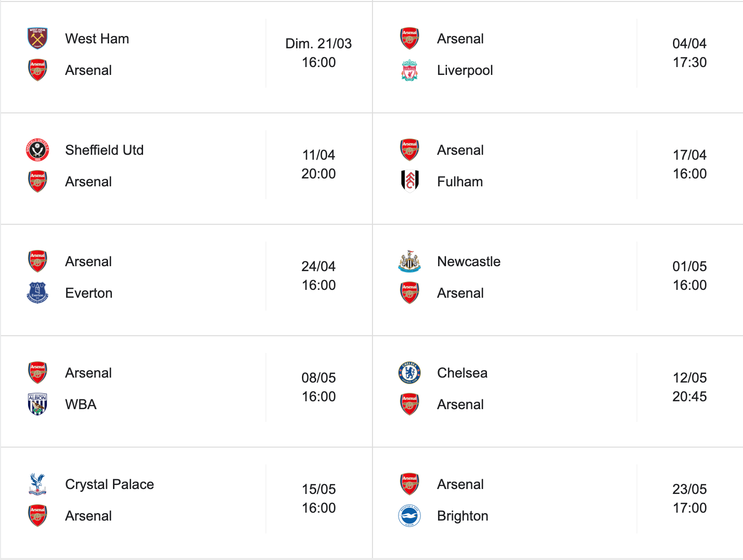The image size is (743, 560).
Task: Click the 12/05 20:45 match time
Action: (689, 387)
